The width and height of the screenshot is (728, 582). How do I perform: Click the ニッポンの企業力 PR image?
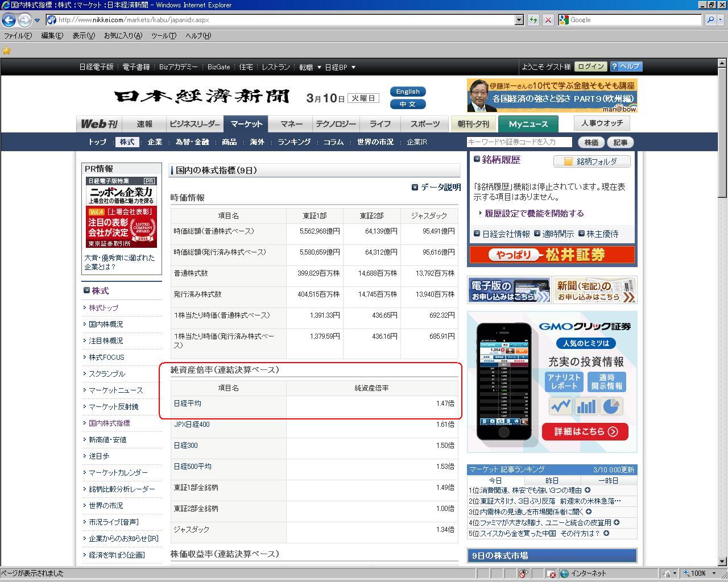pyautogui.click(x=122, y=212)
